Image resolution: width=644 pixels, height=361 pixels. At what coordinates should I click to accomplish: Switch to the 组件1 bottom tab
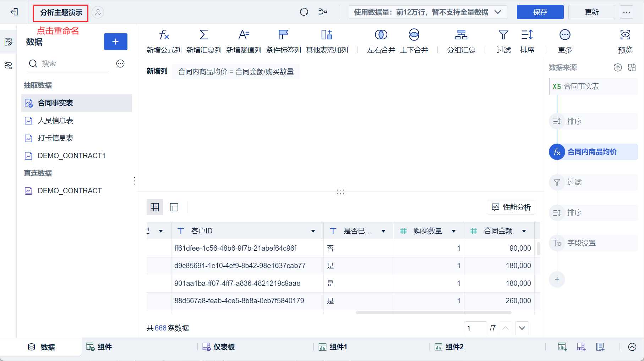333,347
